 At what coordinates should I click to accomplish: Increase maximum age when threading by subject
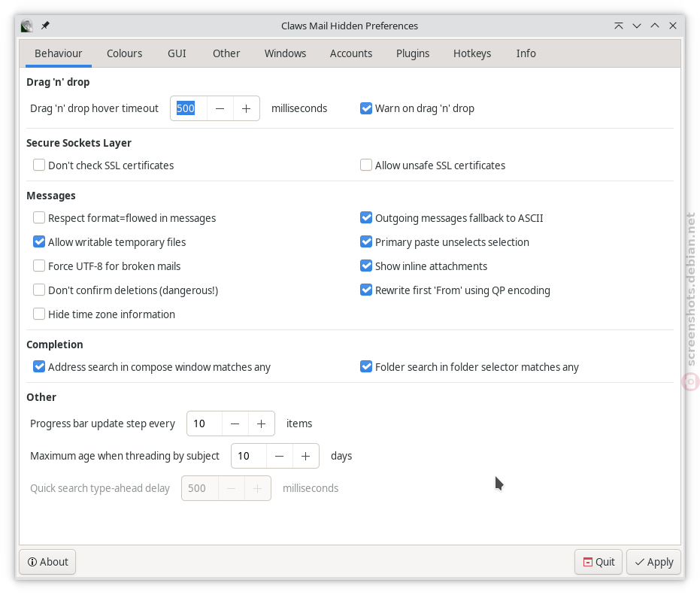[x=305, y=456]
